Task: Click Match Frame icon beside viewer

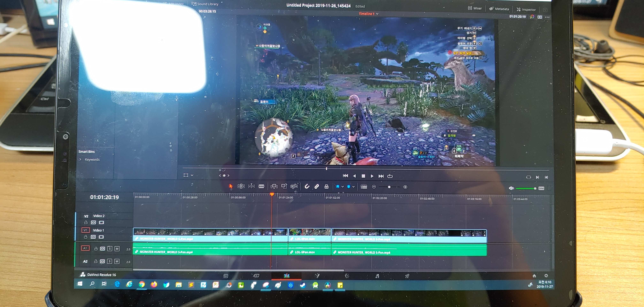Action: [x=528, y=177]
